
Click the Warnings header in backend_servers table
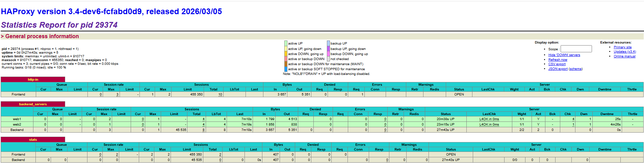tap(406, 109)
